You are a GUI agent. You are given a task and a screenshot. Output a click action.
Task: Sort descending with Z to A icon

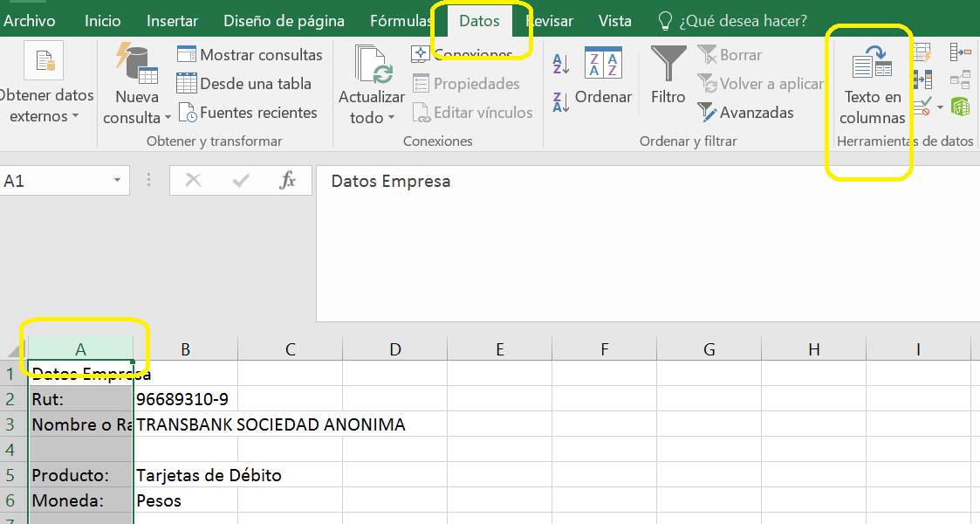(x=560, y=102)
